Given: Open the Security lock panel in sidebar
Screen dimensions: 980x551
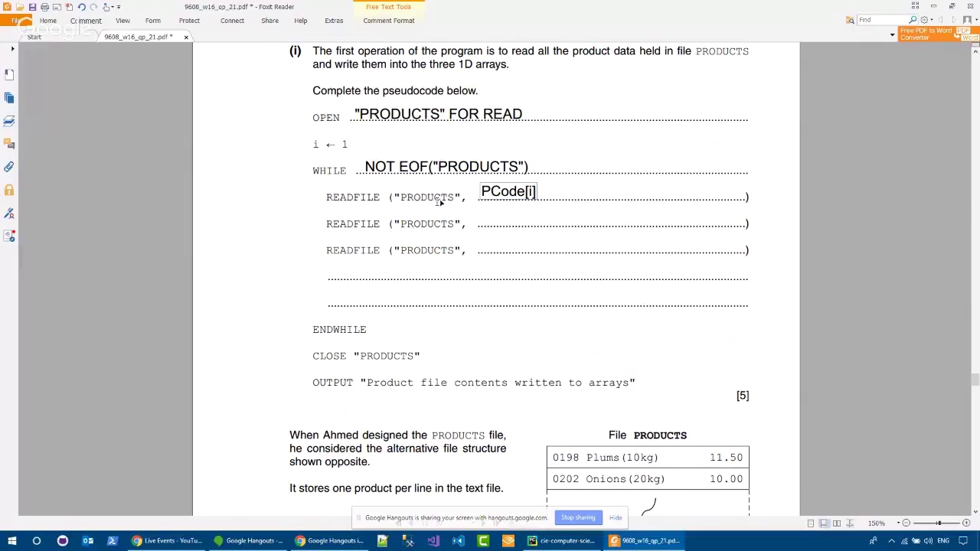Looking at the screenshot, I should [x=9, y=189].
